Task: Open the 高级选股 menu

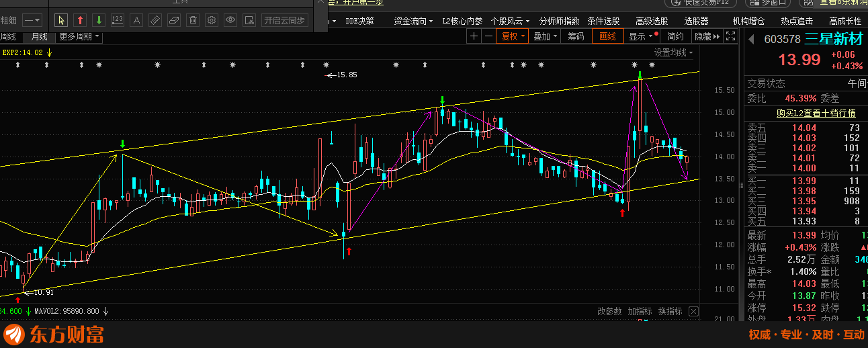Action: (x=652, y=21)
